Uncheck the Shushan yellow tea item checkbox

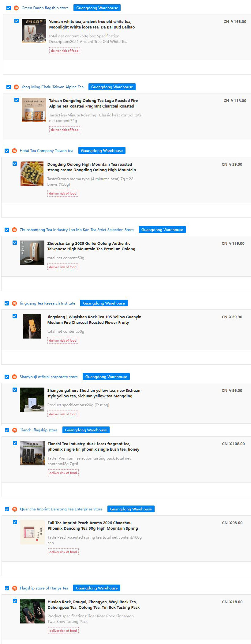pos(15,390)
